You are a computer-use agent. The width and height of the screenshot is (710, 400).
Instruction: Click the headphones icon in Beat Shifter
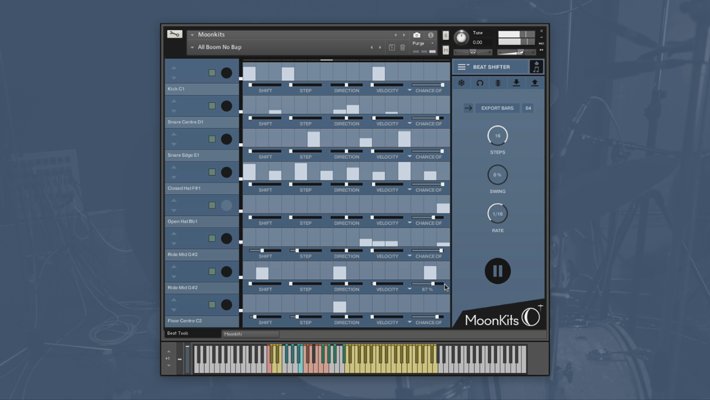pos(480,83)
